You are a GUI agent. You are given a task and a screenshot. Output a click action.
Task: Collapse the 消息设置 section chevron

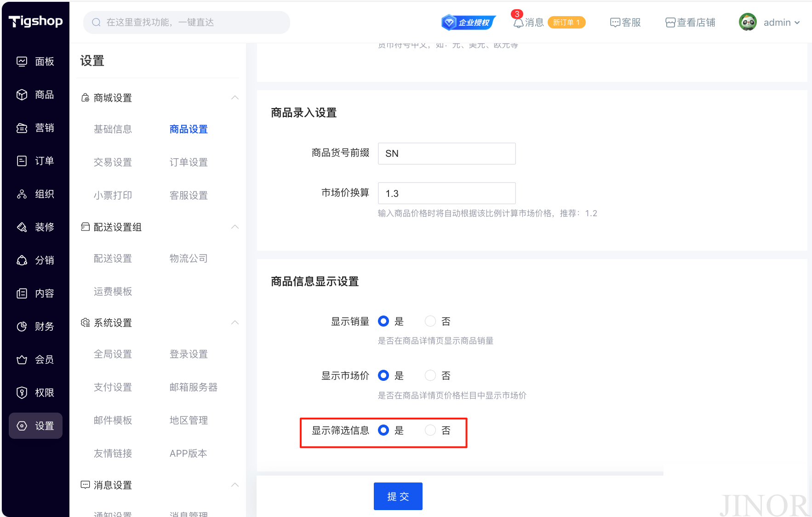[x=235, y=485]
